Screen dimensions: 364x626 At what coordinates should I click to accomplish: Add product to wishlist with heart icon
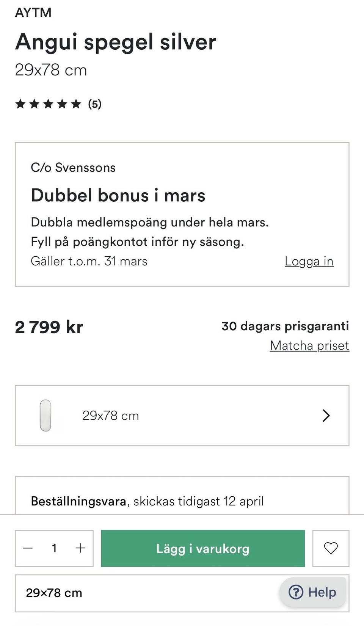click(331, 548)
